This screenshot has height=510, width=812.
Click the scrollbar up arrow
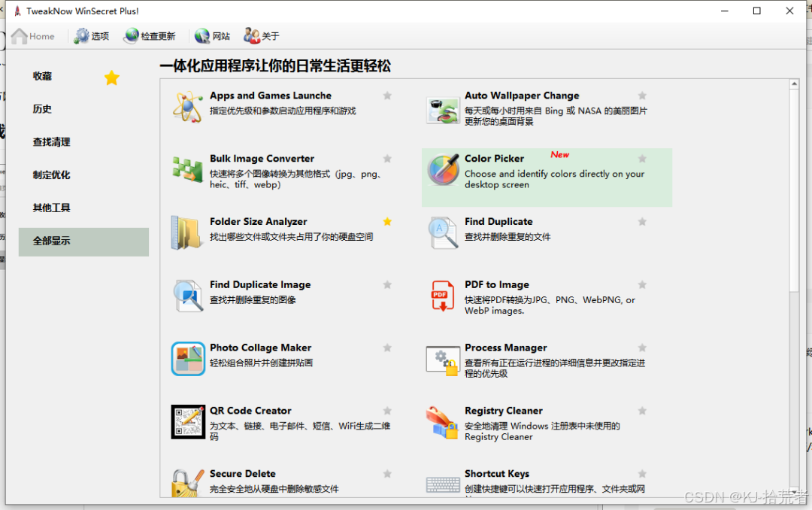pos(794,84)
